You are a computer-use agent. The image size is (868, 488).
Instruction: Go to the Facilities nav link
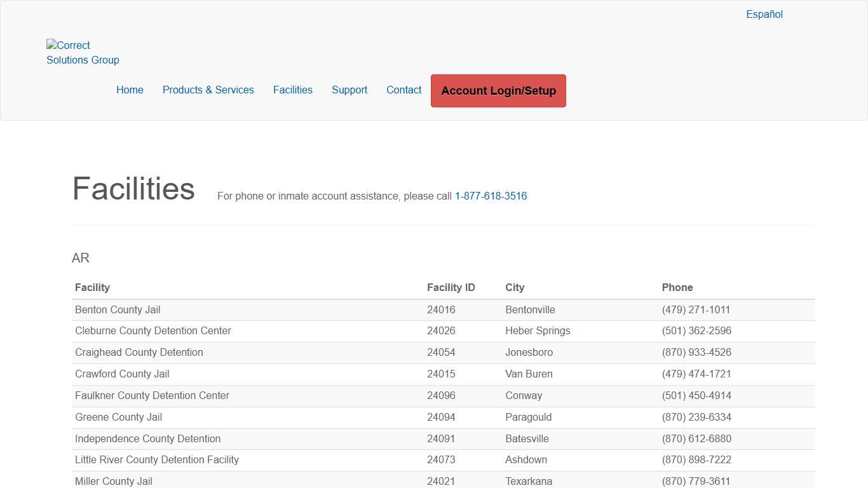(x=292, y=90)
